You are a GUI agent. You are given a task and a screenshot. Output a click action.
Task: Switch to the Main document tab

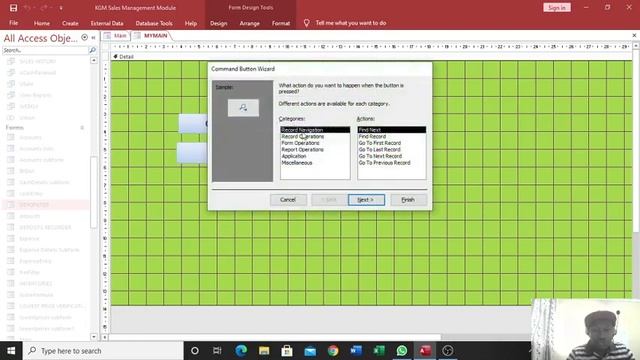coord(116,36)
